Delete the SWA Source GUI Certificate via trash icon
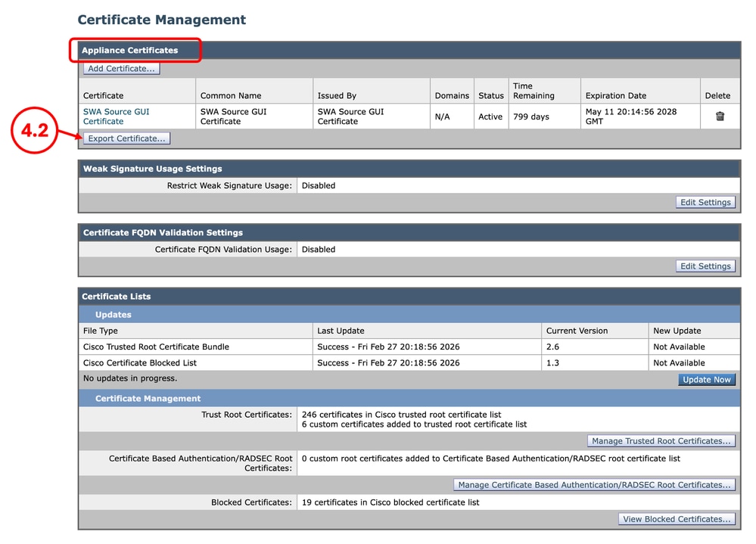The image size is (756, 544). point(720,116)
